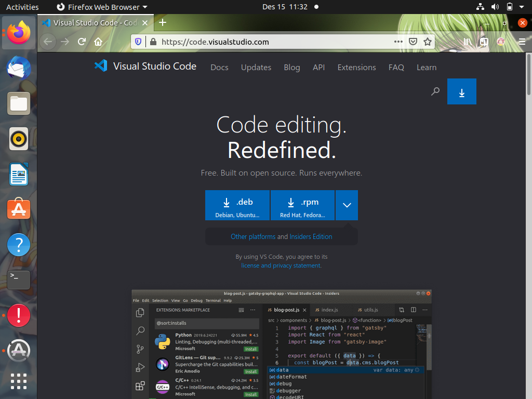The width and height of the screenshot is (532, 399).
Task: Open the Other platforms link
Action: click(253, 236)
